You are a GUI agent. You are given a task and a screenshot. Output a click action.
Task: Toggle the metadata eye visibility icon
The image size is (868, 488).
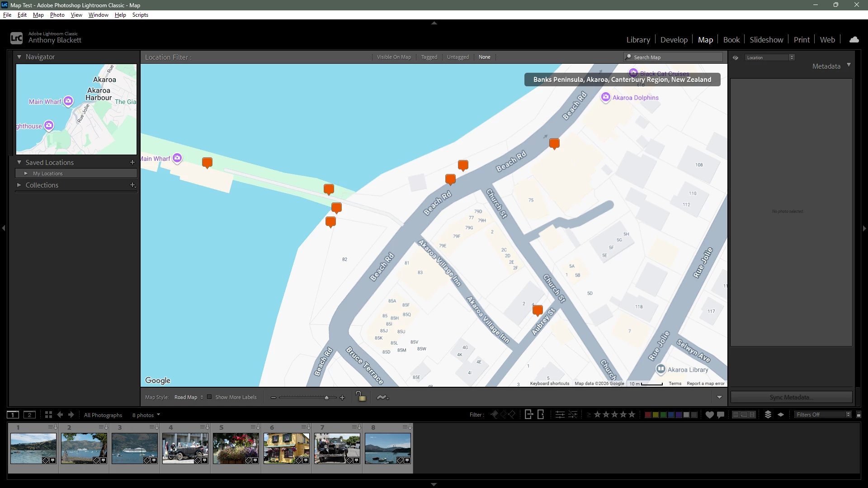coord(736,57)
